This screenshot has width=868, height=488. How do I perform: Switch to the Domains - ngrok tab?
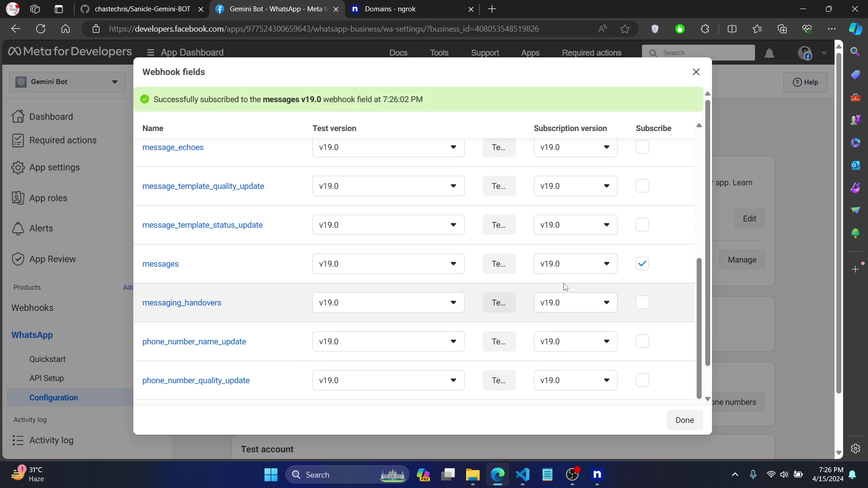tap(390, 9)
